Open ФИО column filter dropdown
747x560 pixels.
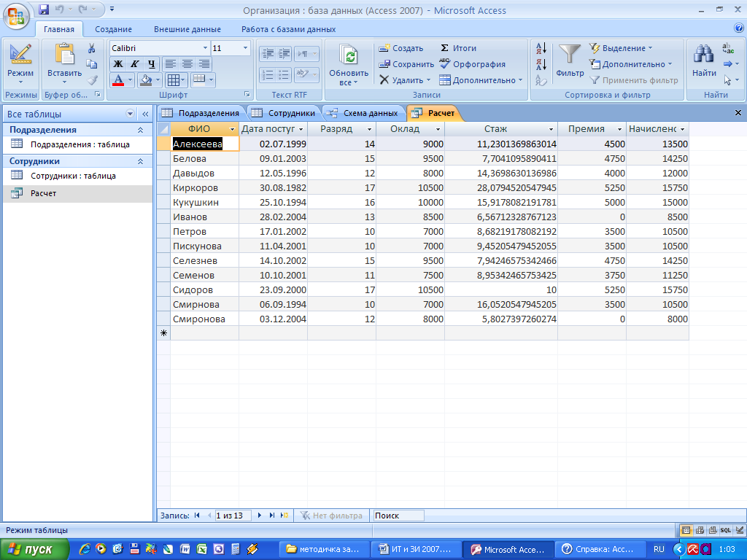[x=233, y=129]
